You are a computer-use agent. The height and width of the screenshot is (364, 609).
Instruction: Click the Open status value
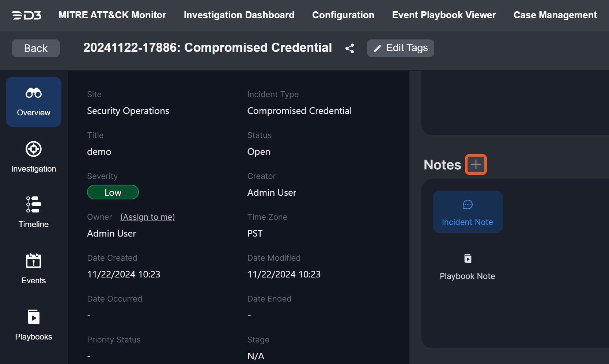[x=259, y=152]
